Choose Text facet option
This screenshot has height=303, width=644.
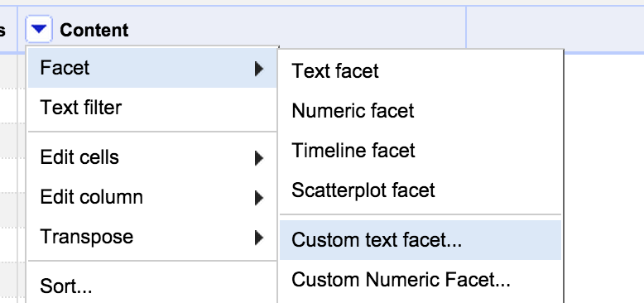pyautogui.click(x=421, y=71)
